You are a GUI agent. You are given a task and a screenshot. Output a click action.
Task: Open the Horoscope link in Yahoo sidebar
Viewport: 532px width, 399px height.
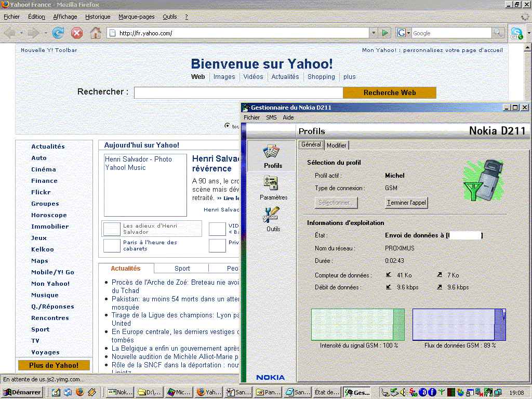click(x=49, y=215)
